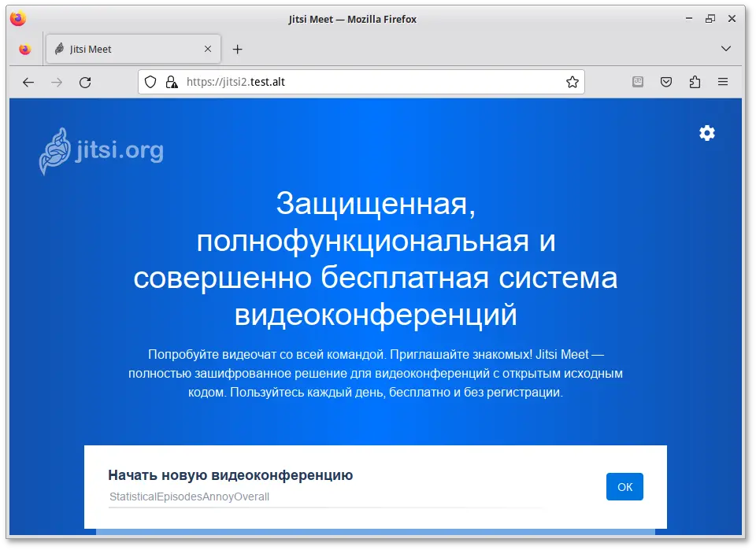Open the Firefox hamburger menu
The image size is (756, 550).
pyautogui.click(x=723, y=82)
